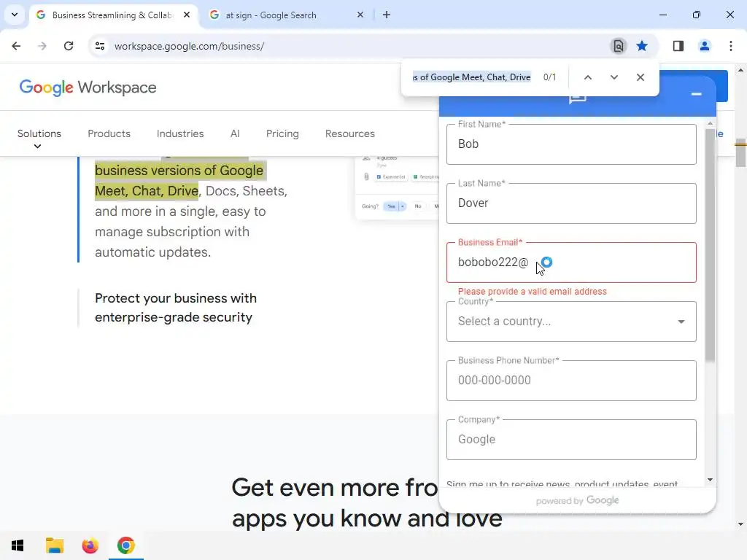The height and width of the screenshot is (560, 747).
Task: Click the page scrollbar thumb
Action: [740, 152]
